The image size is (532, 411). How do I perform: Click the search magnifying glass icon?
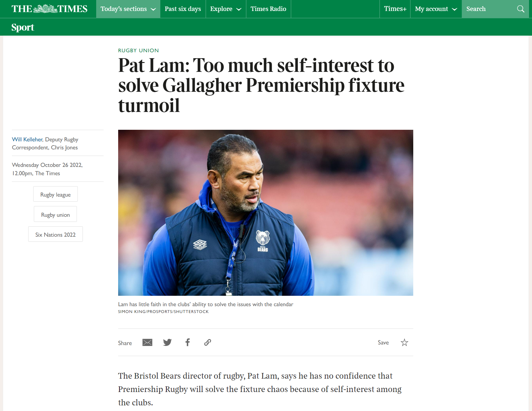coord(521,9)
